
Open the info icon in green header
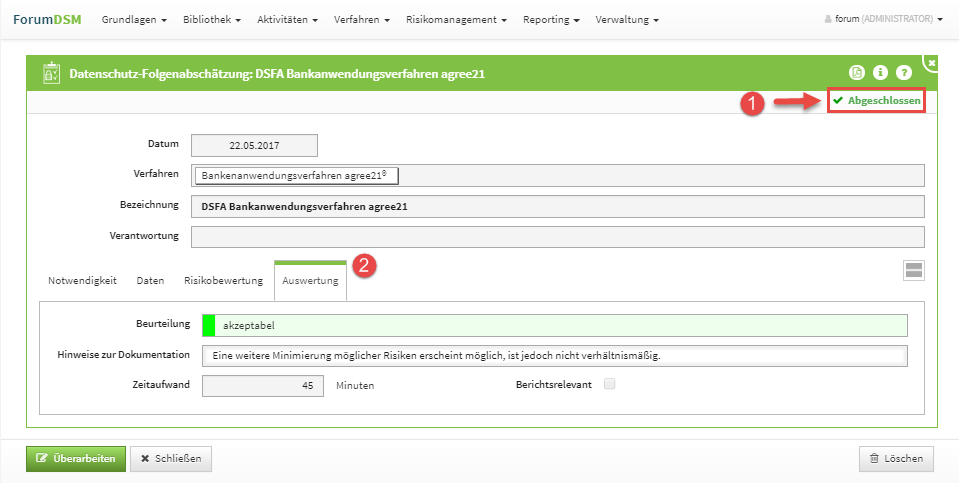[881, 73]
